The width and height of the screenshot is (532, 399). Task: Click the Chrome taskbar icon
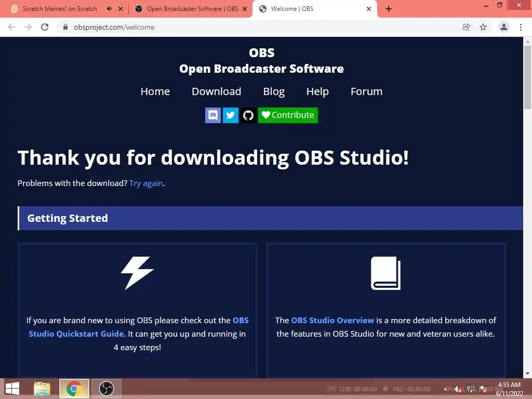(x=74, y=389)
